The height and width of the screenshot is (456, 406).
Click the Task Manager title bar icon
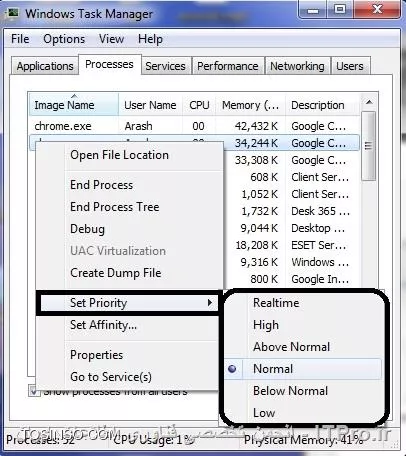[13, 13]
